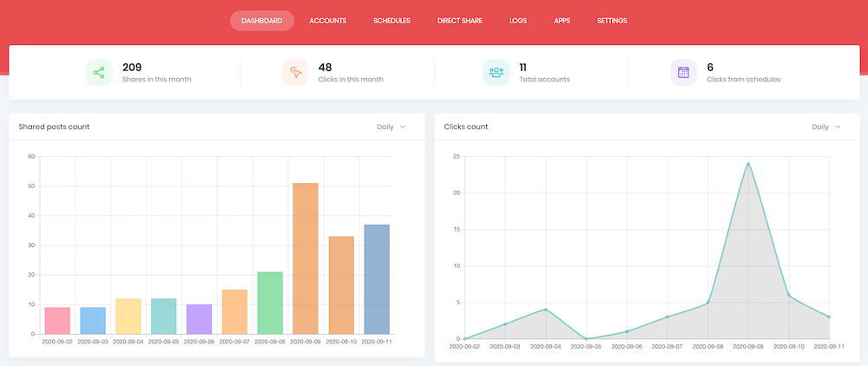
Task: Open Daily dropdown for Clicks count
Action: click(x=826, y=127)
